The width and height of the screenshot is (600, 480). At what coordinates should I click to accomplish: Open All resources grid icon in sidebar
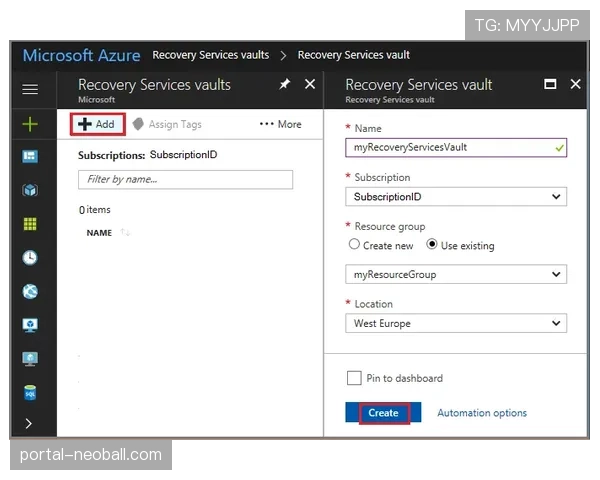(x=30, y=224)
